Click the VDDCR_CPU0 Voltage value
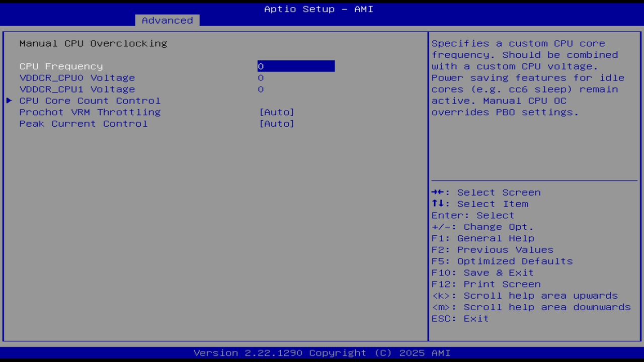644x362 pixels. (x=261, y=77)
